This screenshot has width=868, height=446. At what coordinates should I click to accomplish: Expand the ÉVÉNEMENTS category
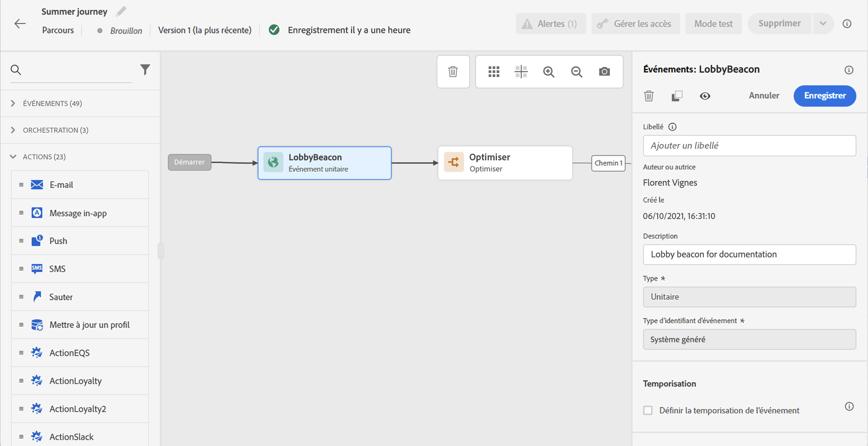(x=13, y=103)
